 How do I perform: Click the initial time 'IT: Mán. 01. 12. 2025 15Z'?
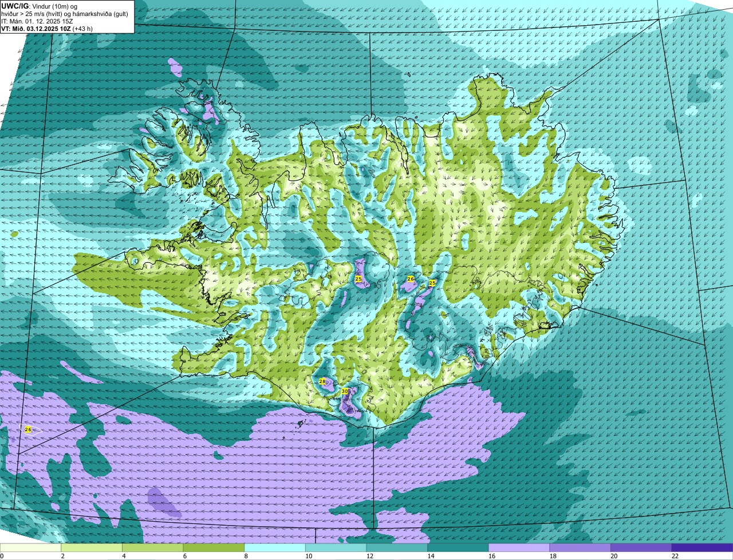point(37,21)
